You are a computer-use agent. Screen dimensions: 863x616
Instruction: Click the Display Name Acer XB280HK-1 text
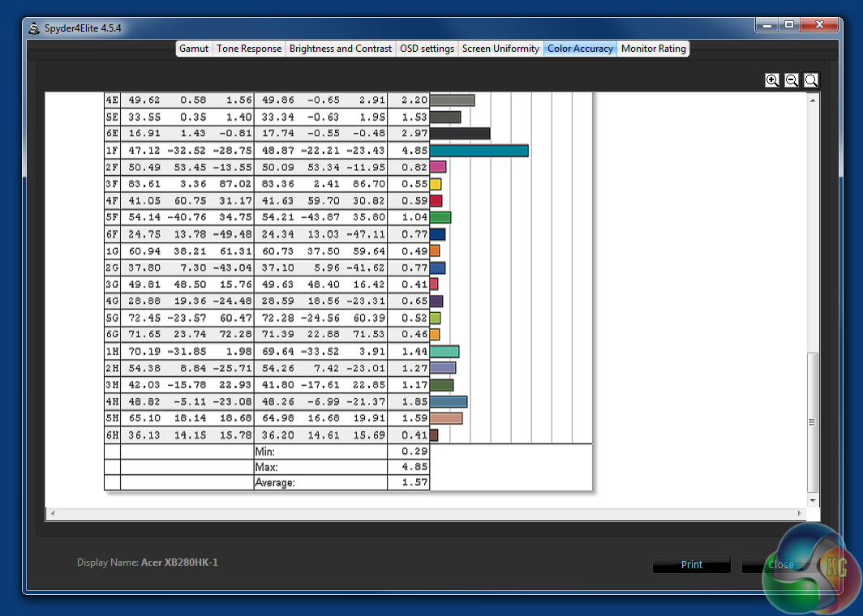(x=148, y=563)
